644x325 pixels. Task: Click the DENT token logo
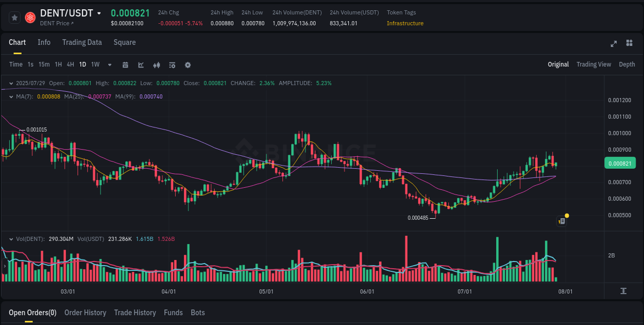(30, 17)
